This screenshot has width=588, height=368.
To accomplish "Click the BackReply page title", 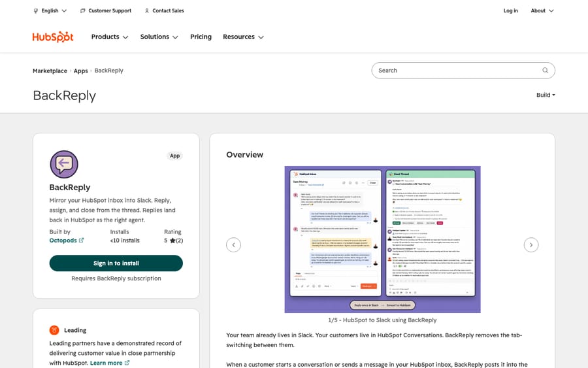I will point(65,95).
